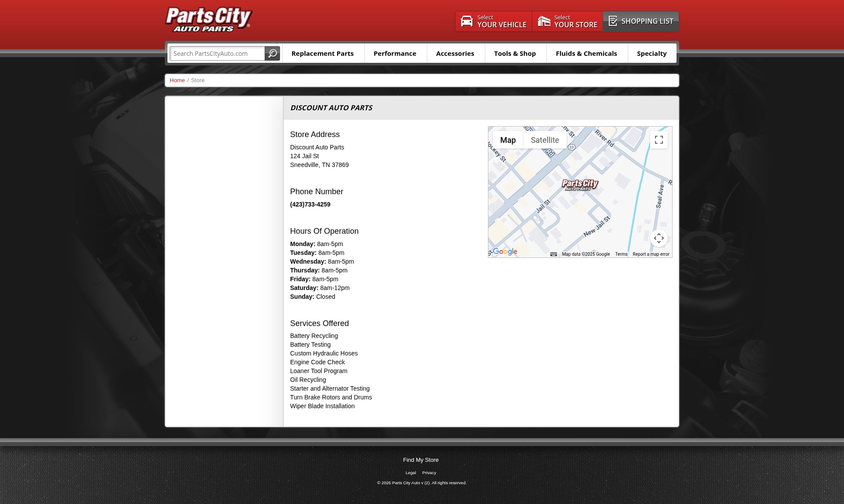The width and height of the screenshot is (844, 504).
Task: Click the Google logo on the map
Action: click(505, 251)
